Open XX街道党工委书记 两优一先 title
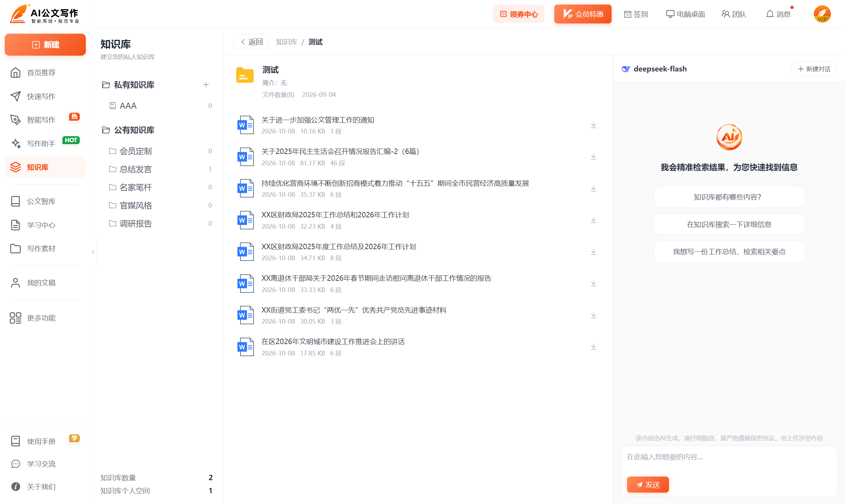This screenshot has height=504, width=845. 354,310
